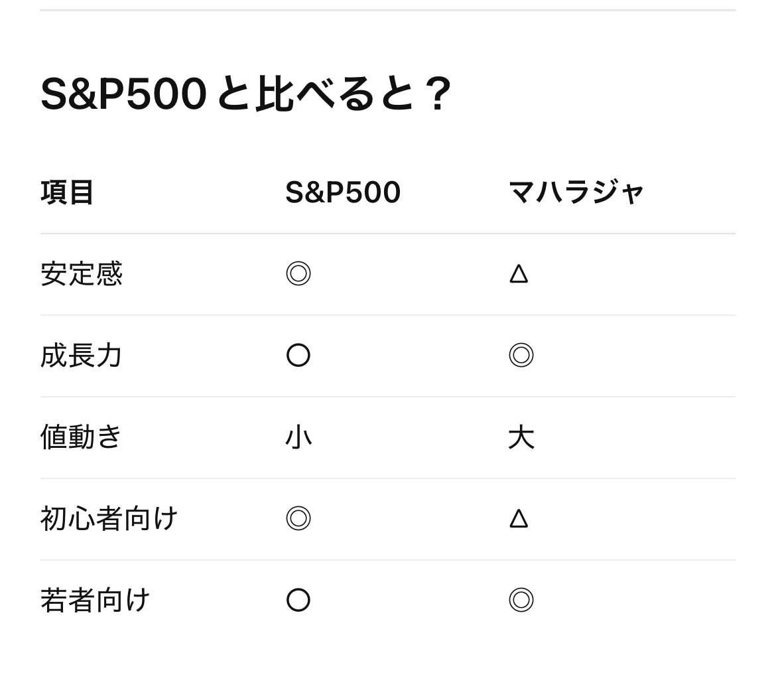
Task: Click the 若者向け row label
Action: 95,600
